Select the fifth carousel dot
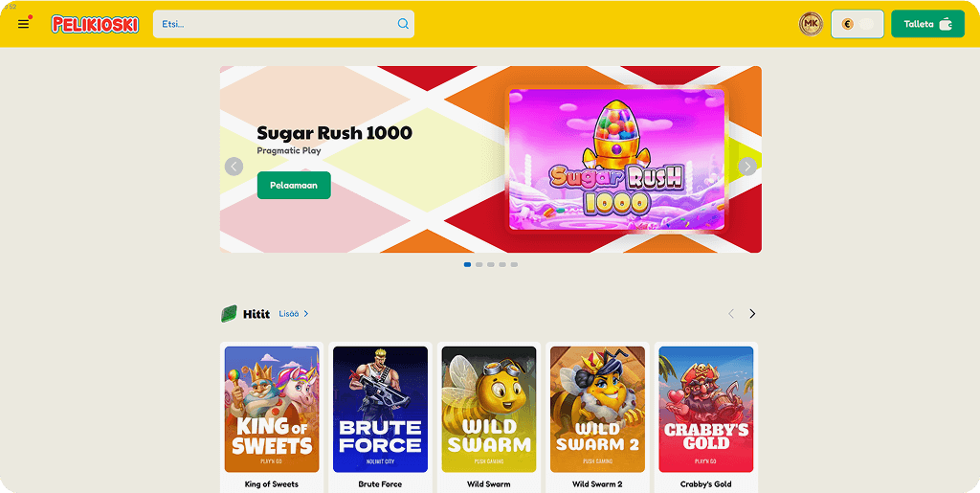The height and width of the screenshot is (493, 980). [x=514, y=264]
